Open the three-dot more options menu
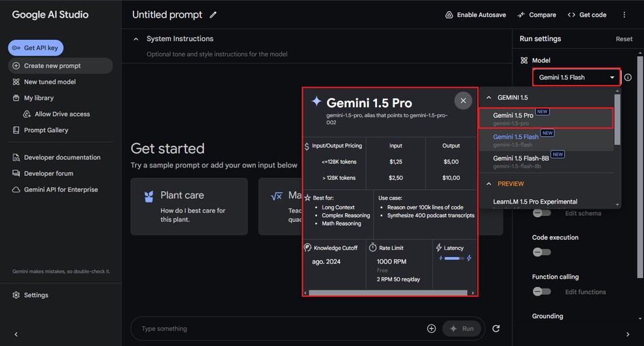This screenshot has height=346, width=644. click(624, 15)
